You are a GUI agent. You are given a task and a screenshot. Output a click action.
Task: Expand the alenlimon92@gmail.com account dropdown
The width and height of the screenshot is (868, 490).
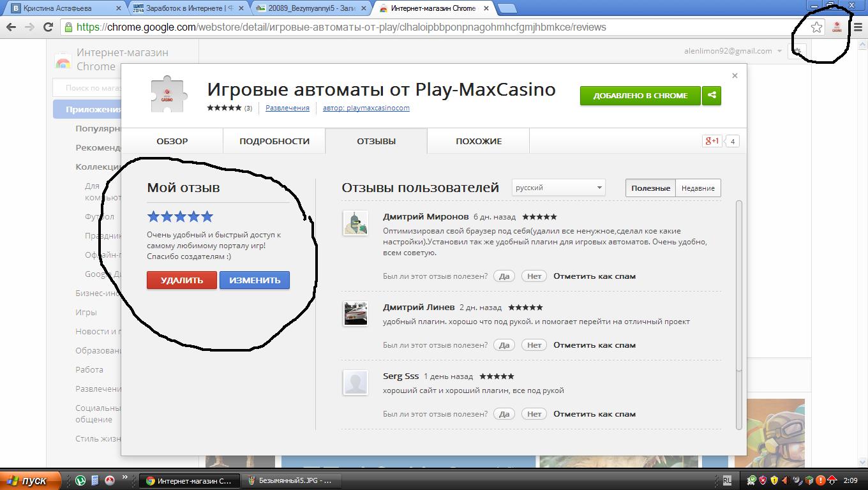point(733,51)
